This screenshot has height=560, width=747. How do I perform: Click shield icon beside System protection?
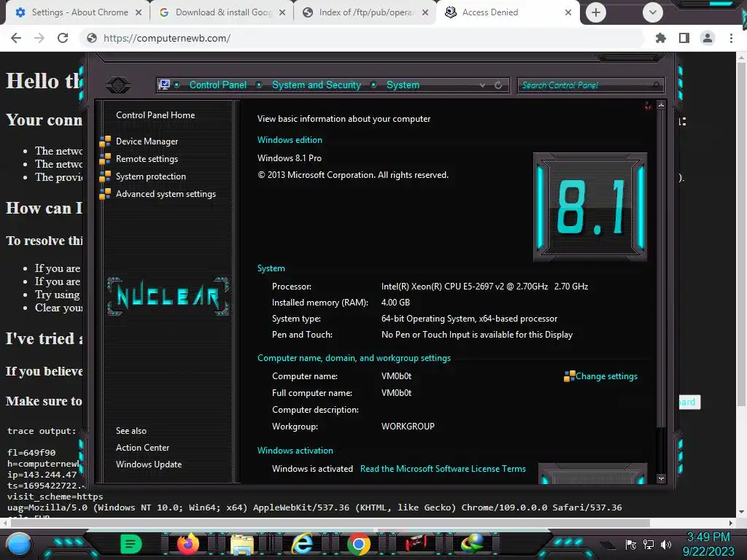(105, 176)
